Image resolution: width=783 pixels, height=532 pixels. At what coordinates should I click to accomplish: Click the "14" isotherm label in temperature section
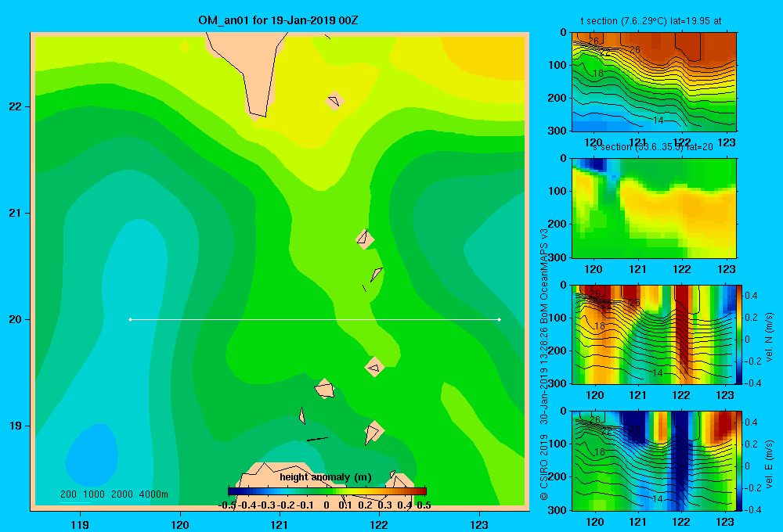(659, 120)
